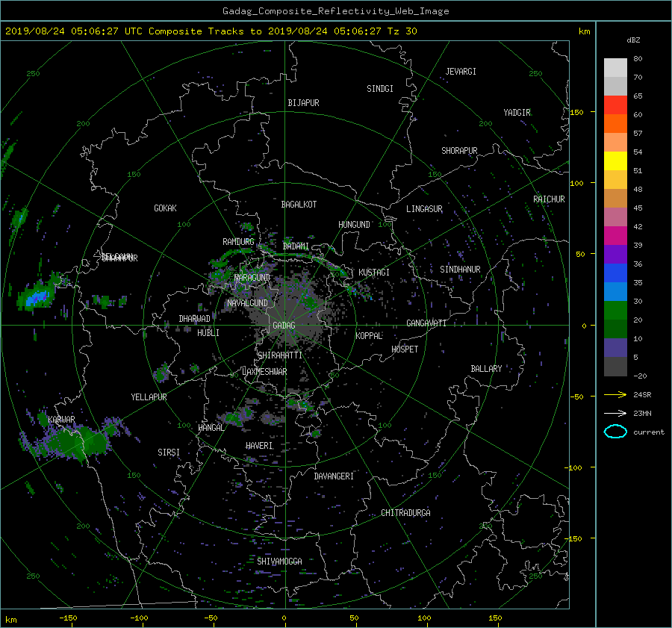Click the 100 km bottom axis tick
672x628 pixels.
pyautogui.click(x=424, y=618)
